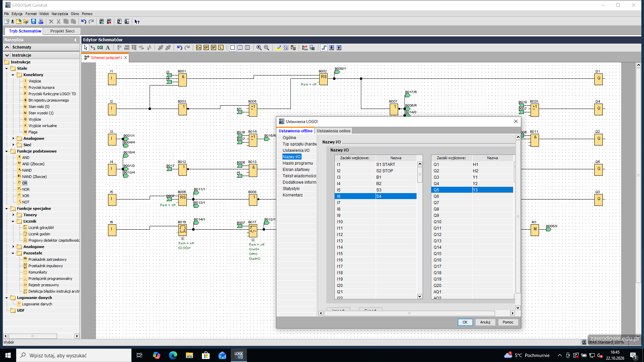Collapse the Narzędzia panel arrow
Screen dimensions: 644x362
click(x=75, y=40)
